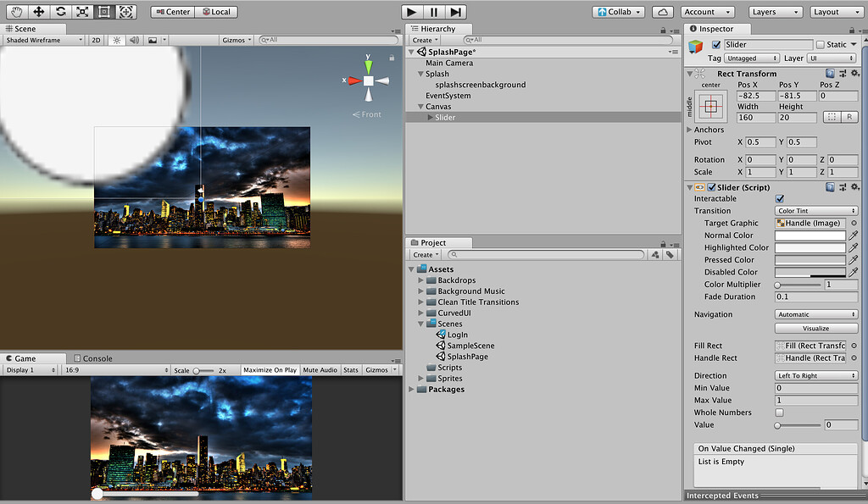Open the Create menu in Hierarchy
This screenshot has height=504, width=868.
pyautogui.click(x=424, y=39)
